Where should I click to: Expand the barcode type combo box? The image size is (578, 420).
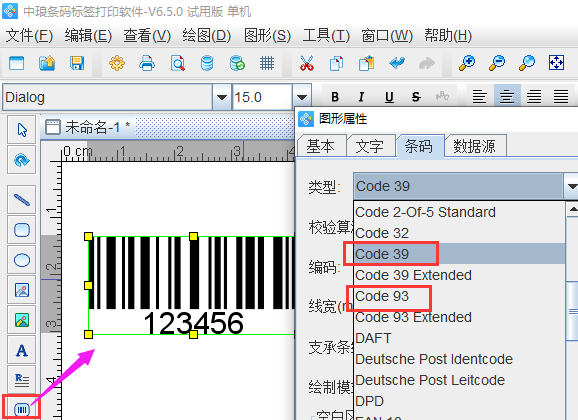571,186
